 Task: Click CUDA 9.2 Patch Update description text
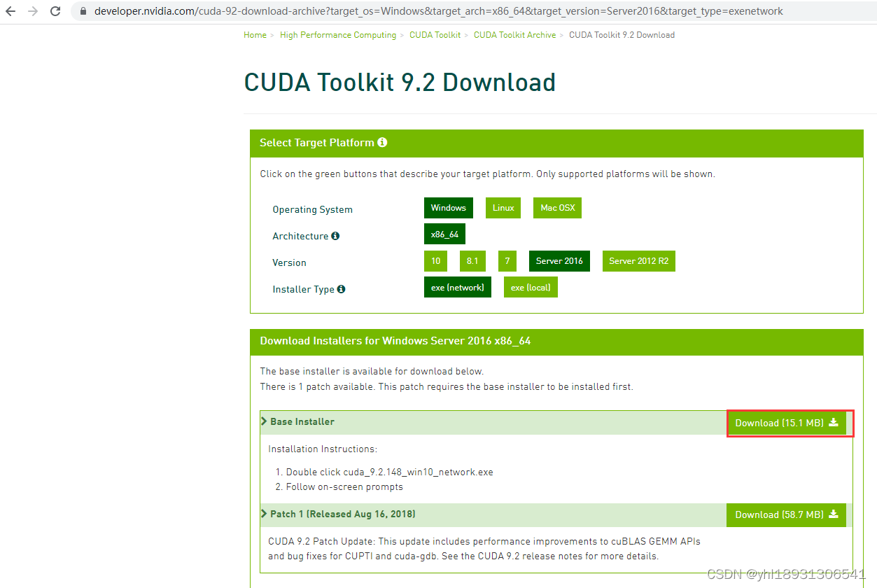[x=484, y=549]
